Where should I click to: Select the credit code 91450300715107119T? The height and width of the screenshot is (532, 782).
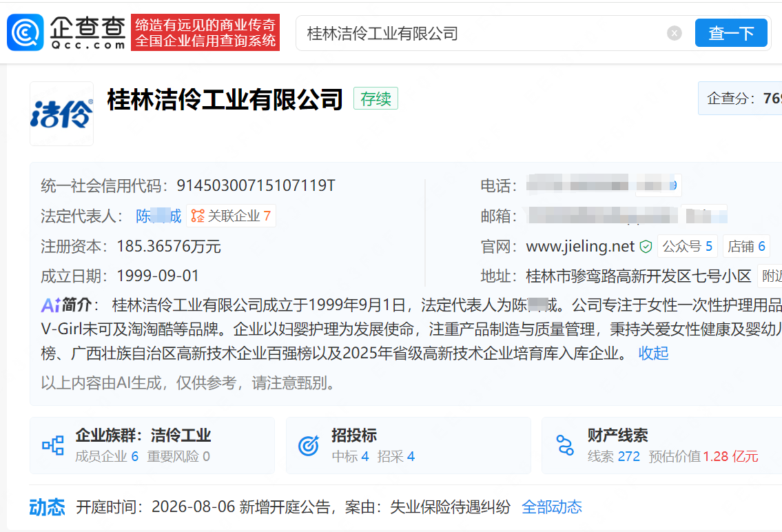point(256,185)
